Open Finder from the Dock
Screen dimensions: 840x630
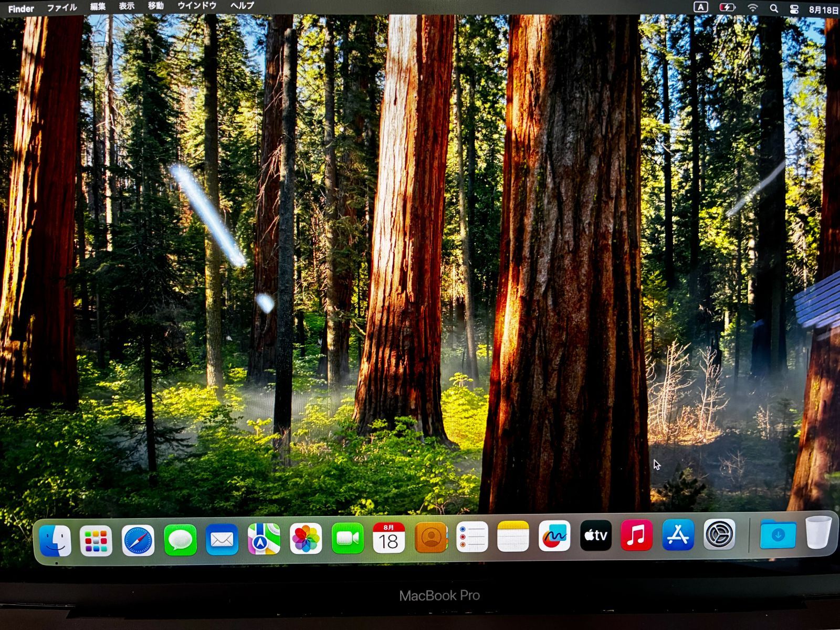tap(55, 540)
